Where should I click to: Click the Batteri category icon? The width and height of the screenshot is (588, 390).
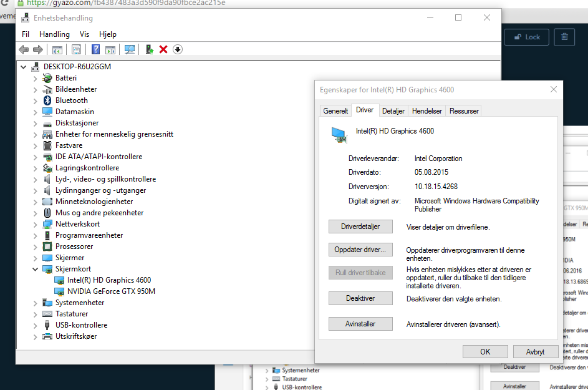point(47,78)
